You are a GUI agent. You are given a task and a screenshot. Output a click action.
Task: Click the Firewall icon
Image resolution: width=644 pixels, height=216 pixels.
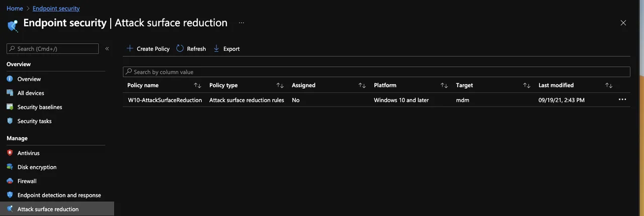pyautogui.click(x=10, y=181)
